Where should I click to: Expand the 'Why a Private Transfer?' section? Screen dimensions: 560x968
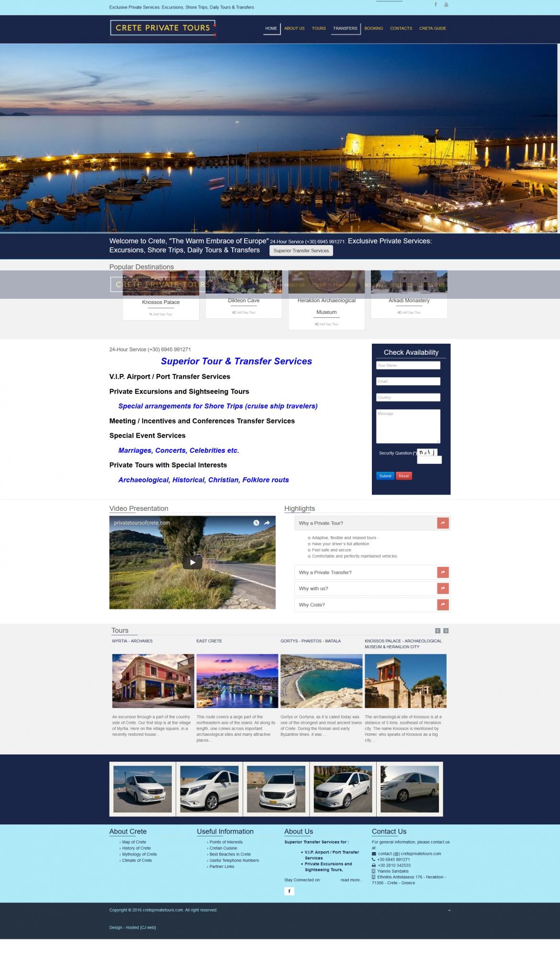(x=443, y=572)
